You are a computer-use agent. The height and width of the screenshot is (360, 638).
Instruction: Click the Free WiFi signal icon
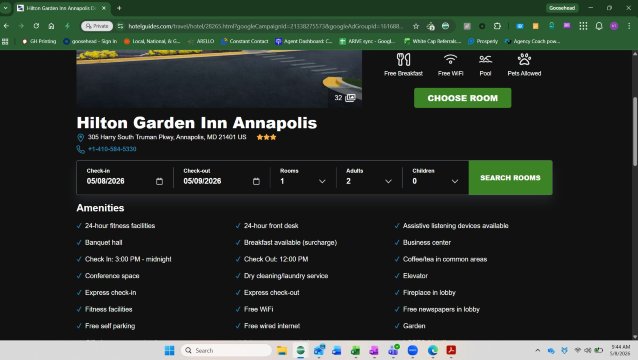(450, 59)
